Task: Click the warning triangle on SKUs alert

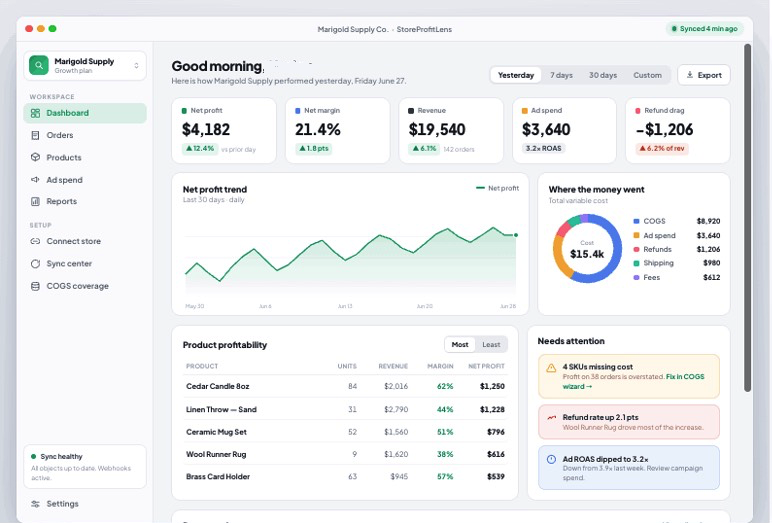Action: pos(551,368)
